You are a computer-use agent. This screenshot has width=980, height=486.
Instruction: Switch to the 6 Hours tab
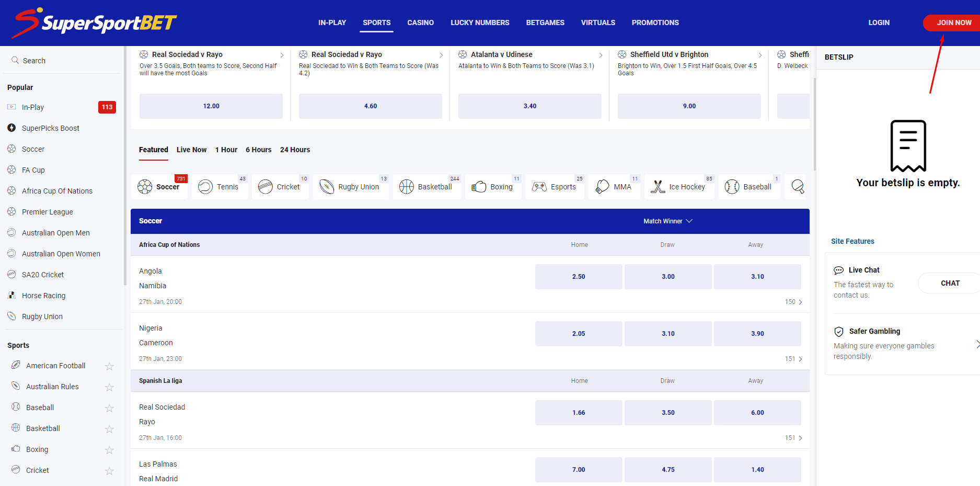258,150
